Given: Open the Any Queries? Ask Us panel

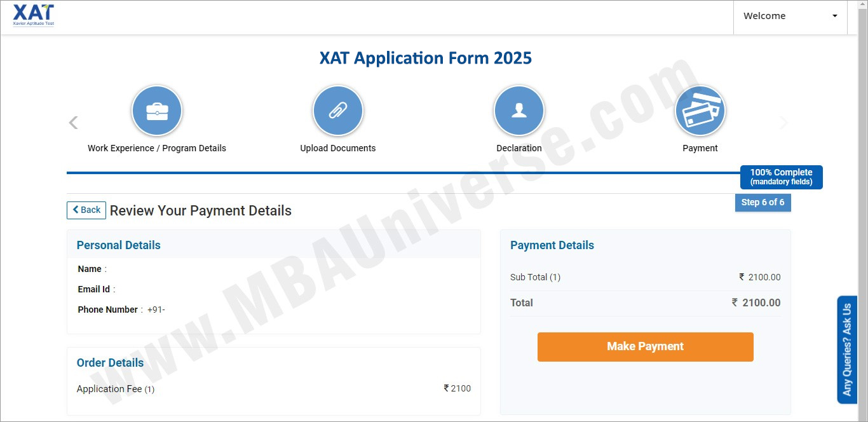Looking at the screenshot, I should [x=846, y=350].
